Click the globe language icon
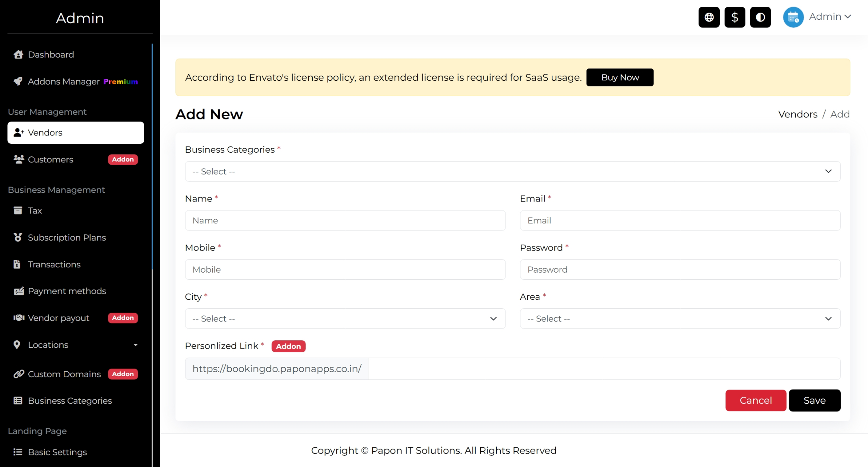Image resolution: width=868 pixels, height=467 pixels. coord(709,17)
